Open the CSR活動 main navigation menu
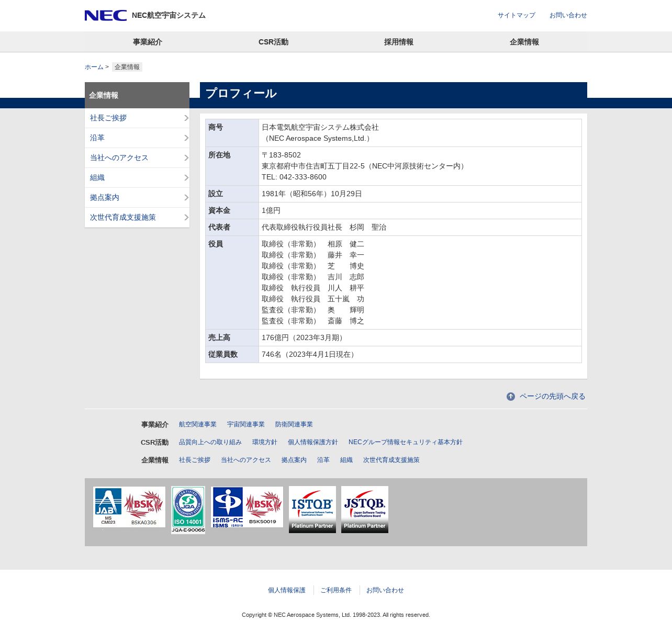This screenshot has width=672, height=632. click(273, 42)
